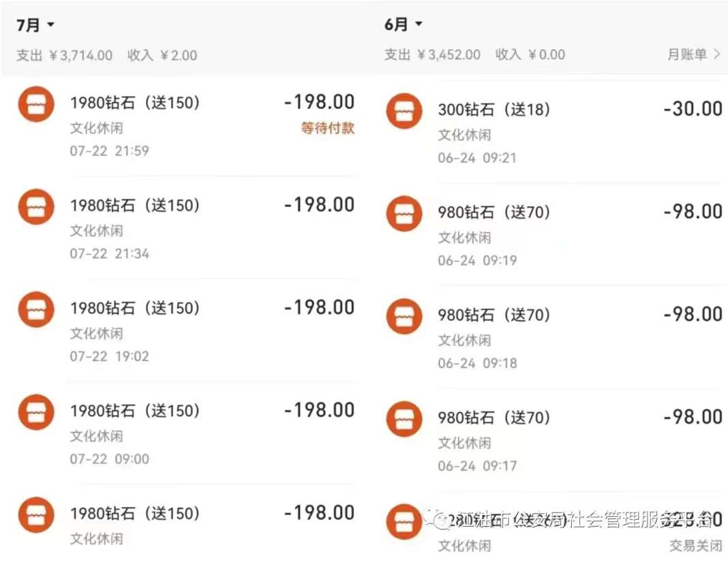Viewport: 728px width, 573px height.
Task: Click June 支出 ¥3,452.00 summary
Action: pos(432,55)
